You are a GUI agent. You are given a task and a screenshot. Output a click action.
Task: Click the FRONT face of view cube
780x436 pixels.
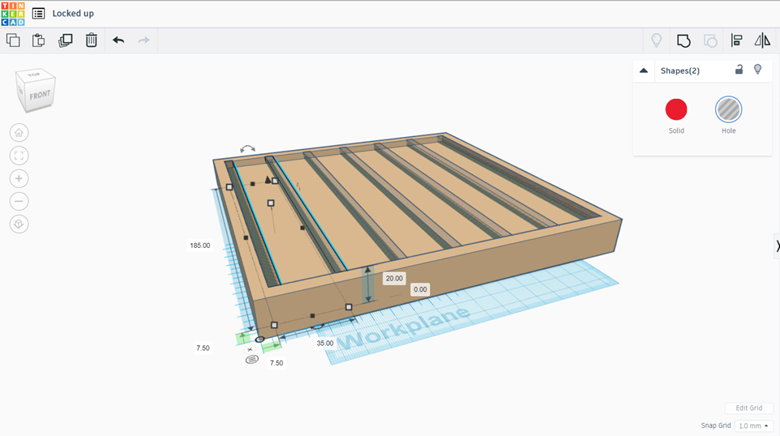coord(40,95)
